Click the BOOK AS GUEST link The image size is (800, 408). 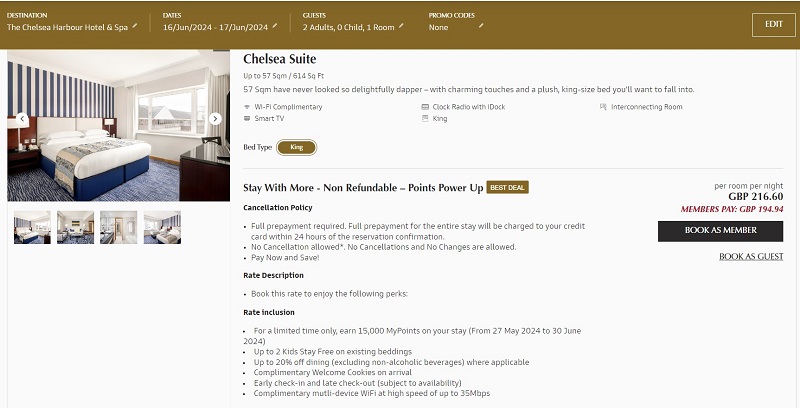pyautogui.click(x=751, y=257)
